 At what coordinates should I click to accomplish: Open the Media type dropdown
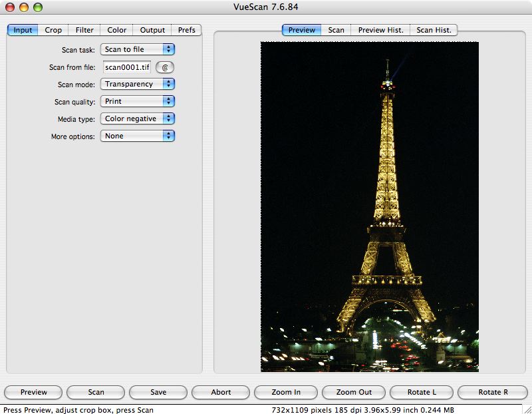pos(137,118)
